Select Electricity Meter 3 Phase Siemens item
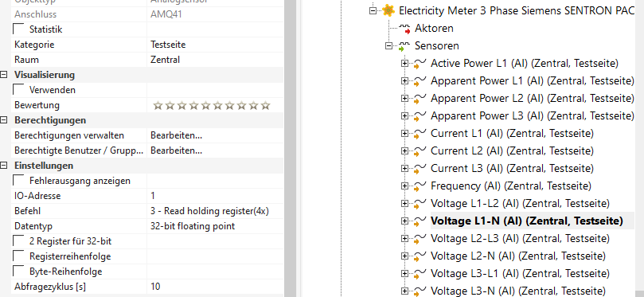Screen dimensions: 644x297 pos(517,10)
